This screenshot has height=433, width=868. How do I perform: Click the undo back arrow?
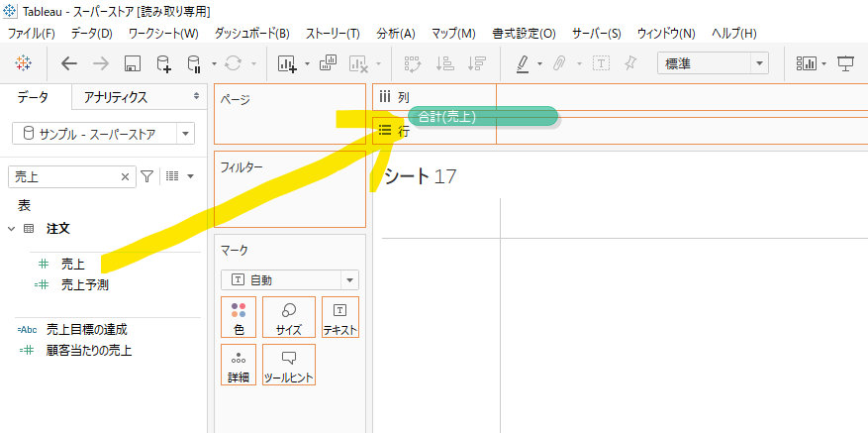tap(68, 63)
